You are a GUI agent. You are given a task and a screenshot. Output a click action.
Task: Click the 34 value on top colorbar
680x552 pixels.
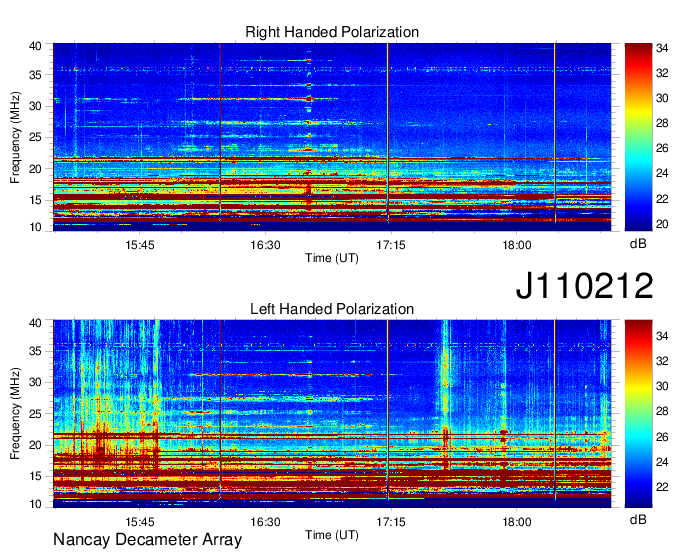point(662,48)
